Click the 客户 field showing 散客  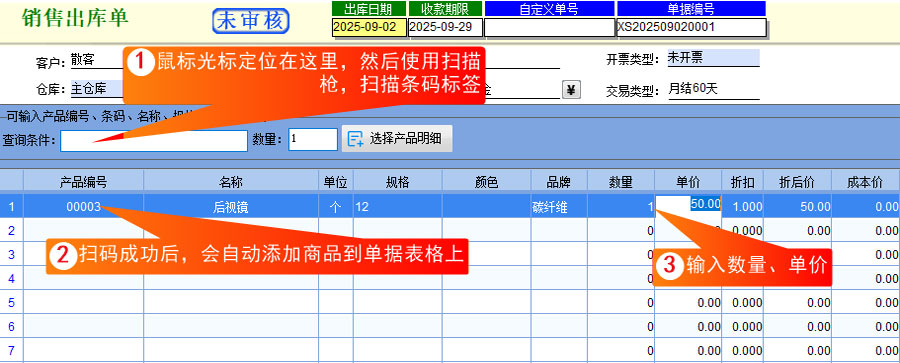(x=97, y=59)
